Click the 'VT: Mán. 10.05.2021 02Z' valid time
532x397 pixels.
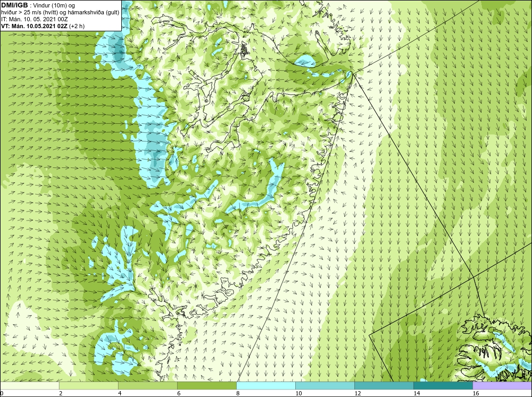point(34,26)
